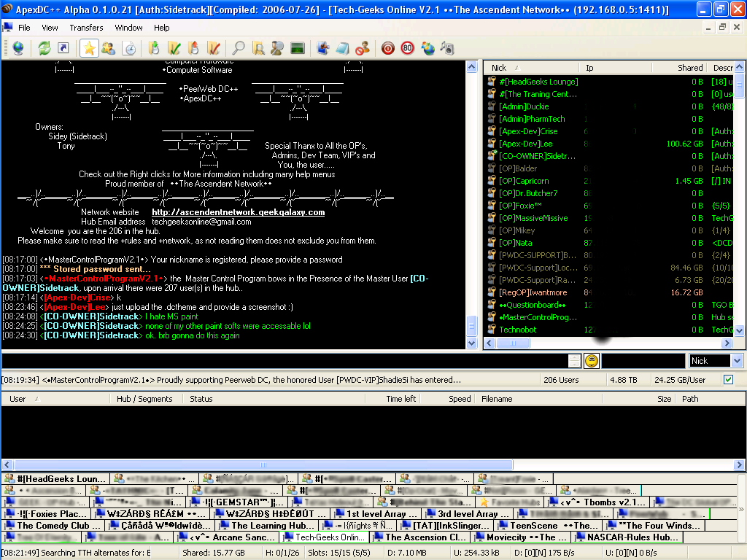Switch to The Comedy Club hub tab
The width and height of the screenshot is (747, 560).
coord(53,525)
